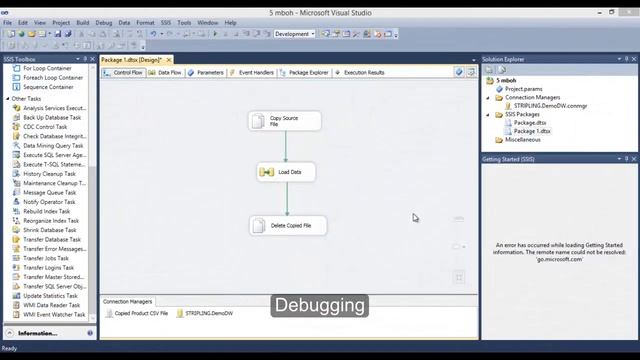Select Foreach Loop Container in toolbox
This screenshot has height=360, width=640.
point(53,78)
